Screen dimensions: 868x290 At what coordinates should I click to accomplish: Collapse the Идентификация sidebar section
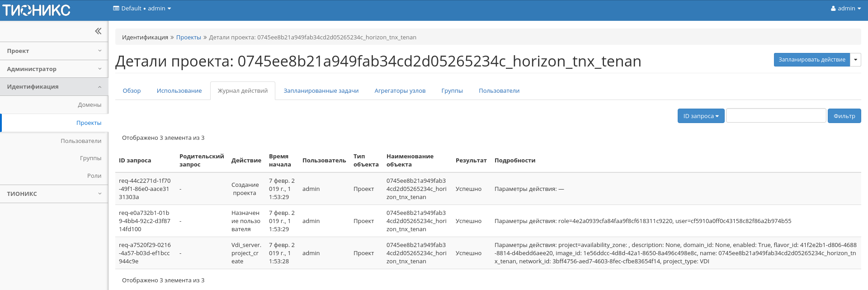tap(54, 87)
